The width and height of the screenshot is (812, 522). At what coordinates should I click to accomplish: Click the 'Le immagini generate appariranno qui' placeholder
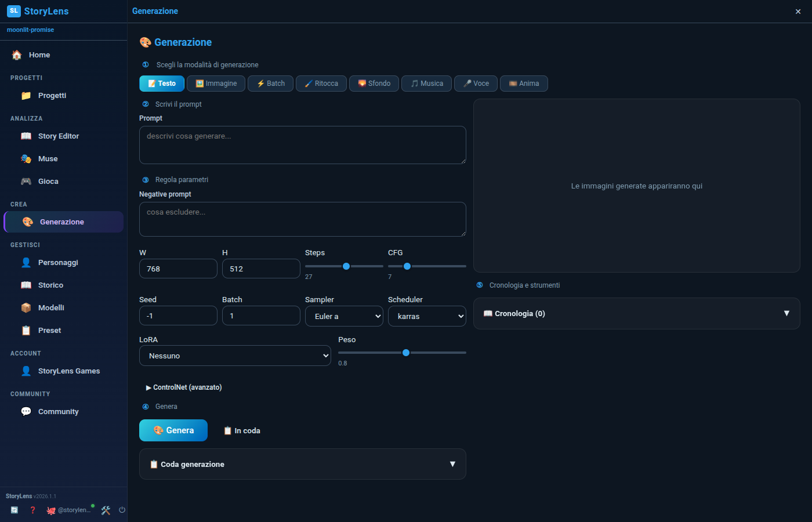tap(637, 186)
